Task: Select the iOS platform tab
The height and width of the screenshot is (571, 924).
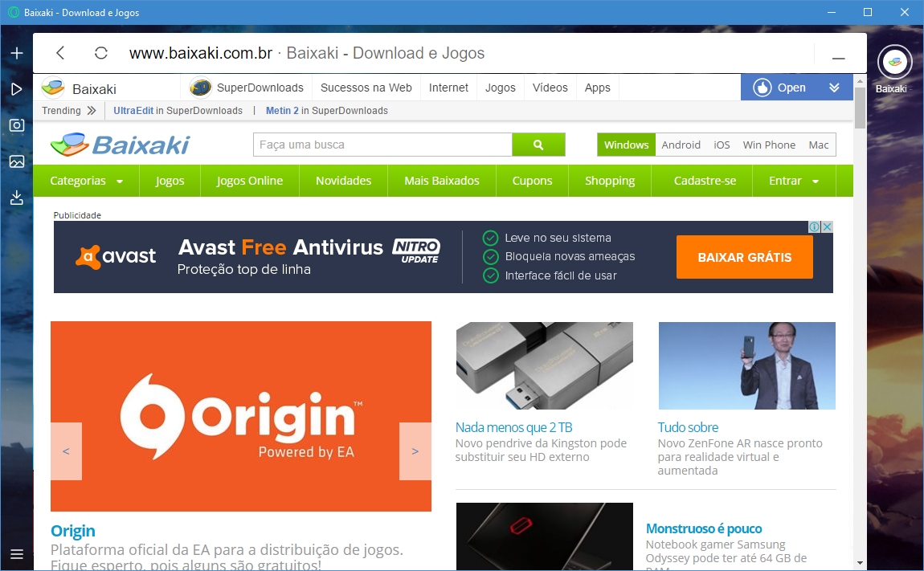Action: (722, 145)
